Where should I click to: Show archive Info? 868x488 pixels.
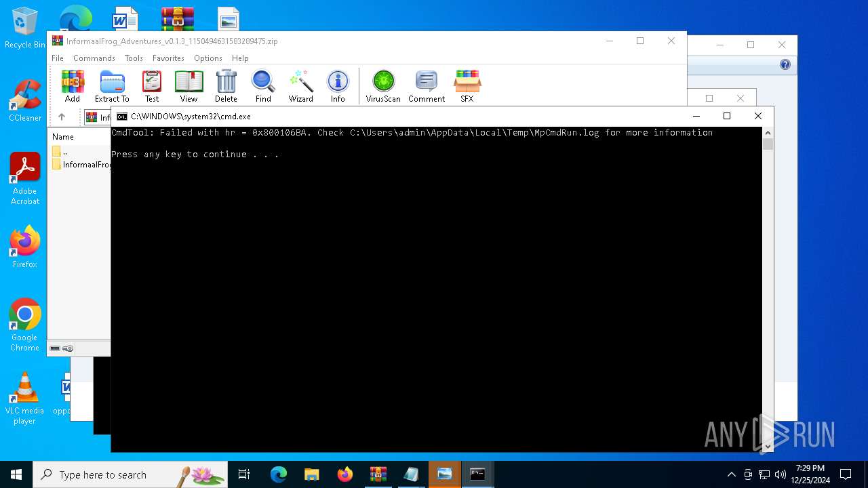(338, 86)
